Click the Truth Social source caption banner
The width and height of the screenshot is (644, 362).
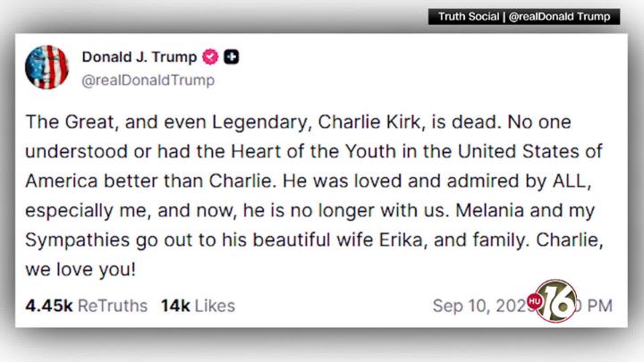524,16
